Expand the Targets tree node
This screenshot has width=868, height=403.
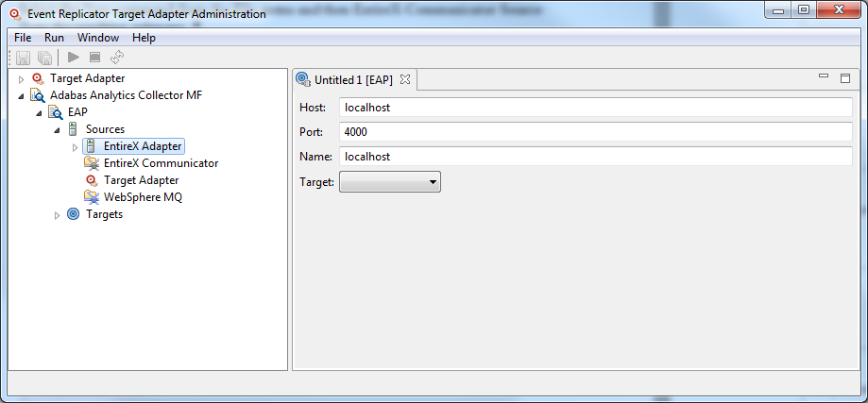[x=58, y=215]
